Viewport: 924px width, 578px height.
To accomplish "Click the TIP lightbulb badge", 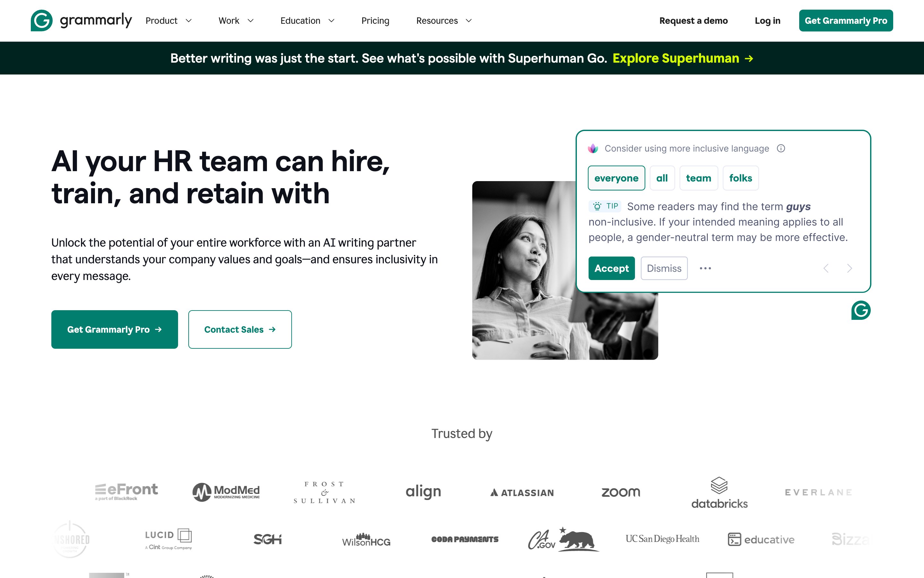I will click(605, 206).
